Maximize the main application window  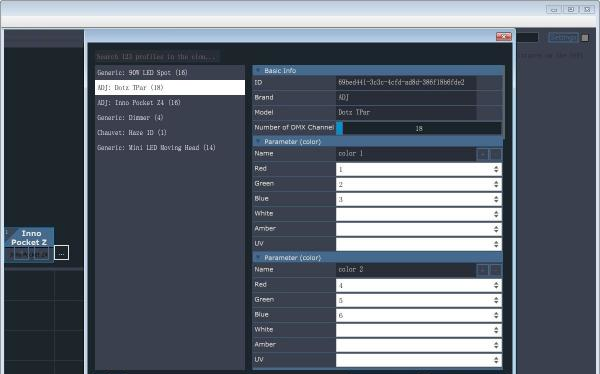coord(571,10)
